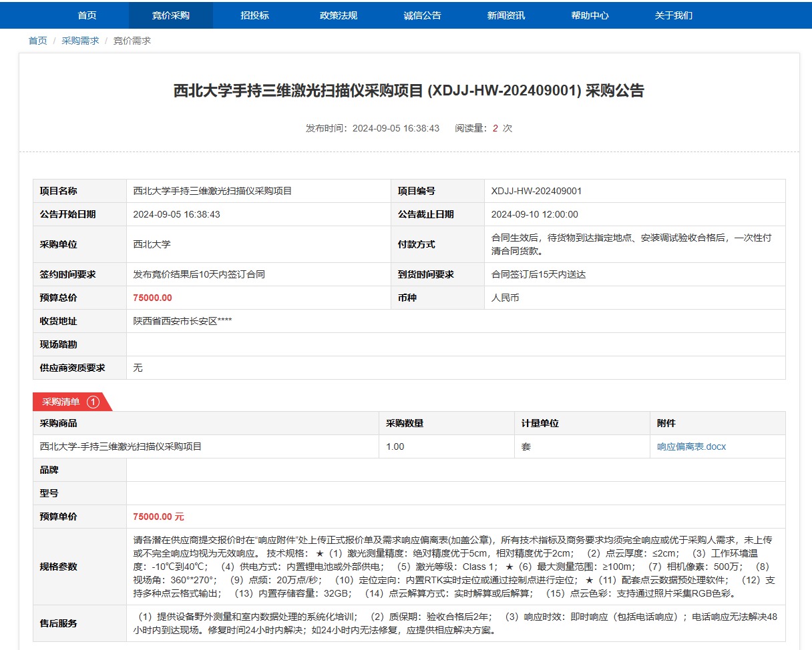Click the 规格参数 specification text block
The height and width of the screenshot is (650, 812).
tap(454, 567)
